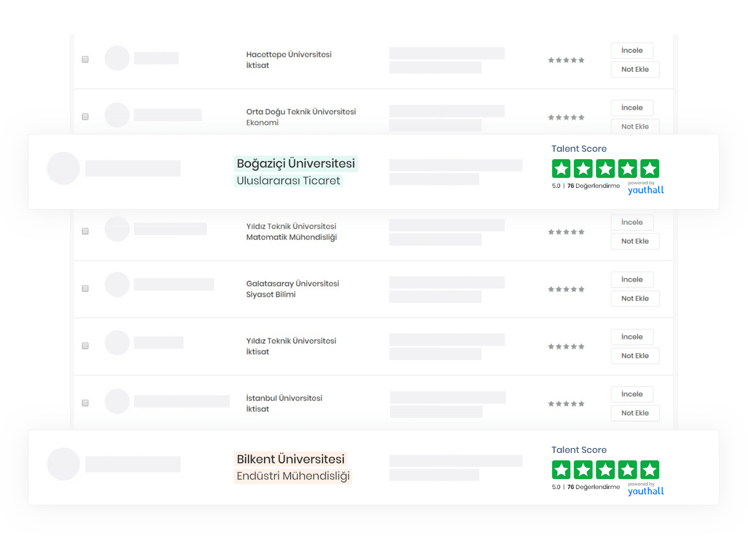Click Not Ekle in Orta Doğu Teknik row
748x560 pixels.
pyautogui.click(x=635, y=126)
